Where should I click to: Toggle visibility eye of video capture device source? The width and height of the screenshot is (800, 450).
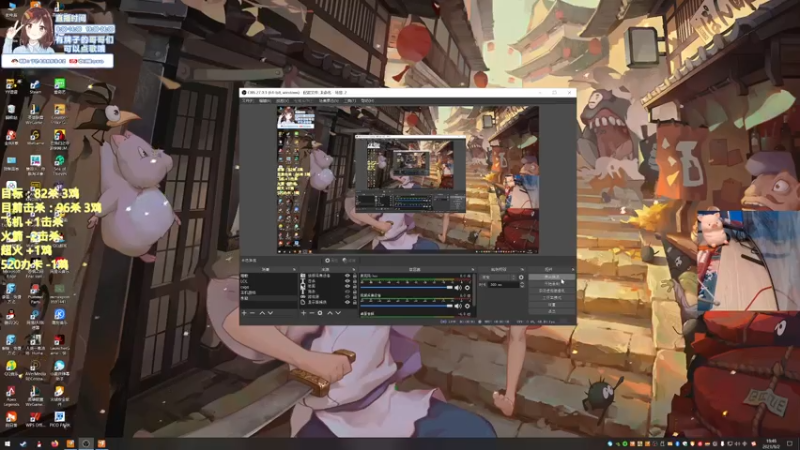pos(347,276)
